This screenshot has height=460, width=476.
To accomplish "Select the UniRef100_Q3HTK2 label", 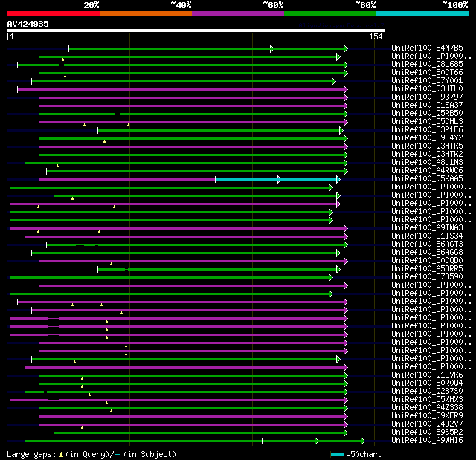I will tap(427, 155).
